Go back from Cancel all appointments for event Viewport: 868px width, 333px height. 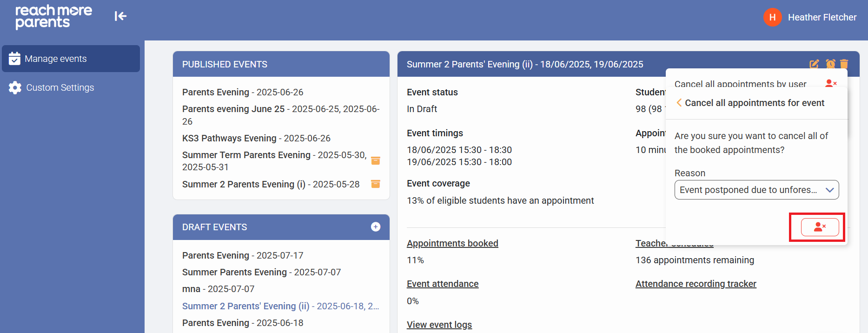pyautogui.click(x=679, y=103)
